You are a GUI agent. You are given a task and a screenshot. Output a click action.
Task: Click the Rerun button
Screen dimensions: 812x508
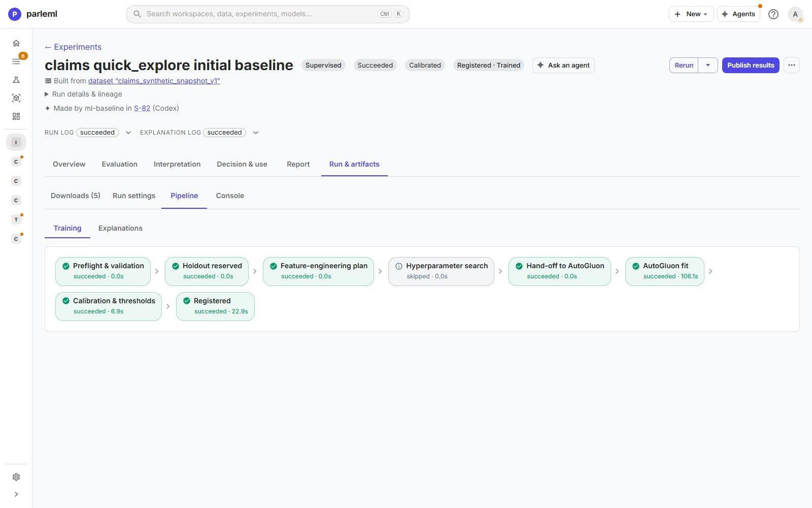click(x=684, y=65)
